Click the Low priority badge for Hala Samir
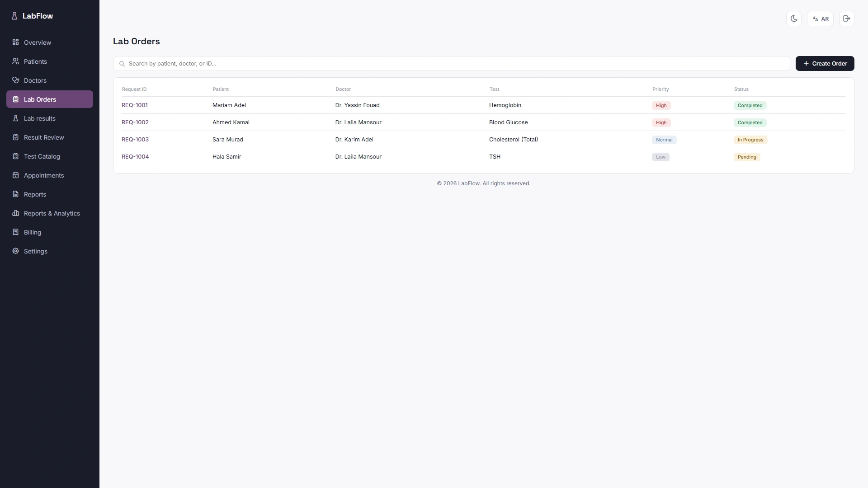Viewport: 868px width, 488px height. (x=660, y=157)
